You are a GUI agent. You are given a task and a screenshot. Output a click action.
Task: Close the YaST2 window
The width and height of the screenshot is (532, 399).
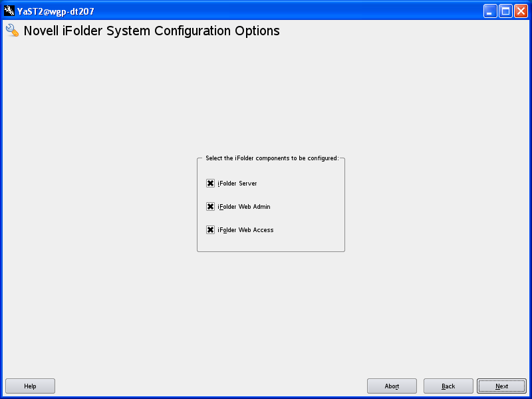point(521,11)
